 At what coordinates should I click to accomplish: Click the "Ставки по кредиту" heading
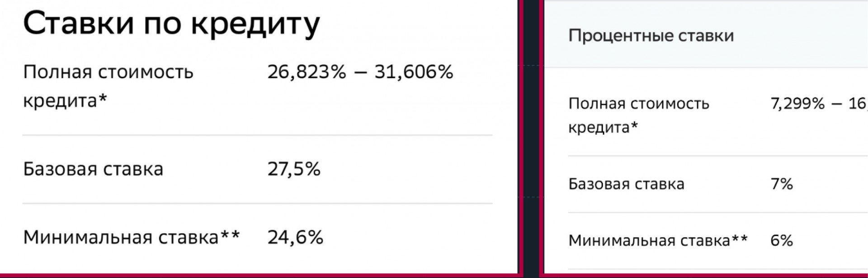point(171,24)
